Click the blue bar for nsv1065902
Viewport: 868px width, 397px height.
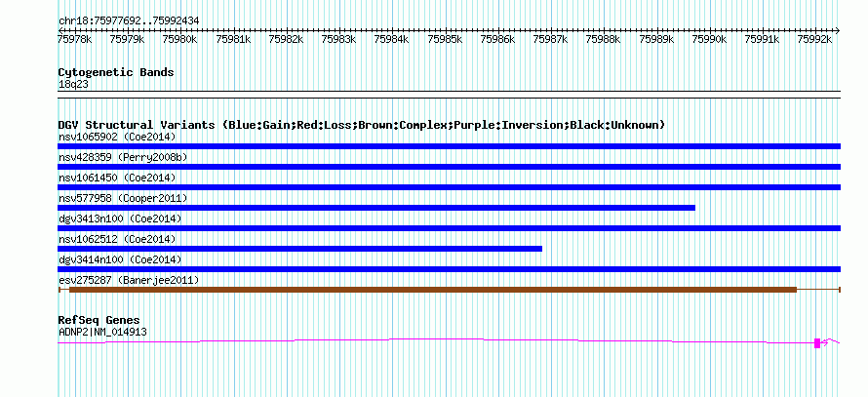[449, 146]
